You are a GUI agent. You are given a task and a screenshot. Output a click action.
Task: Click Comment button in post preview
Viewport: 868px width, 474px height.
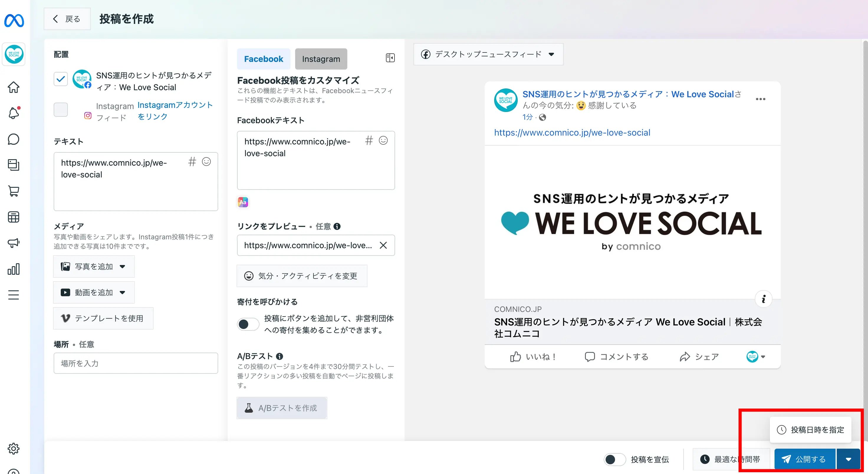click(617, 357)
